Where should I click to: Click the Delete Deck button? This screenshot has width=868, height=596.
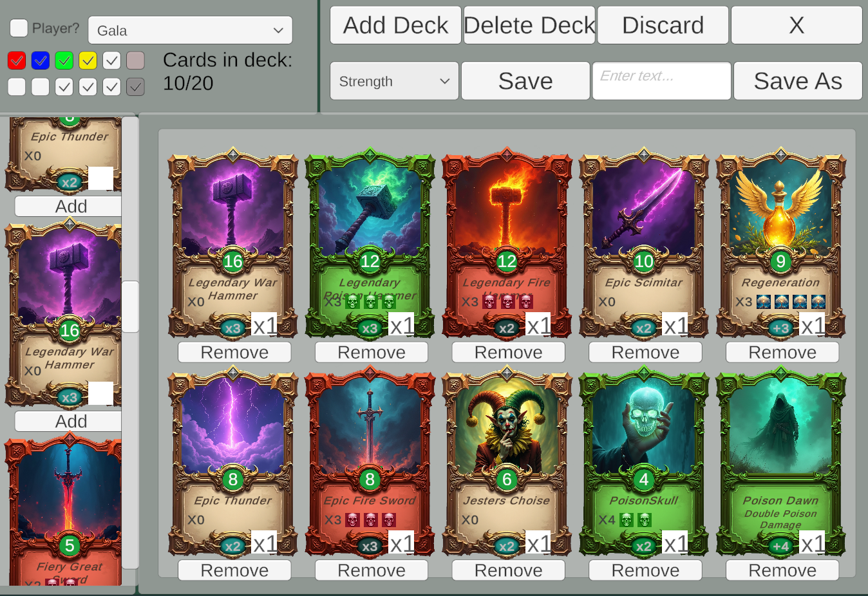[x=529, y=25]
